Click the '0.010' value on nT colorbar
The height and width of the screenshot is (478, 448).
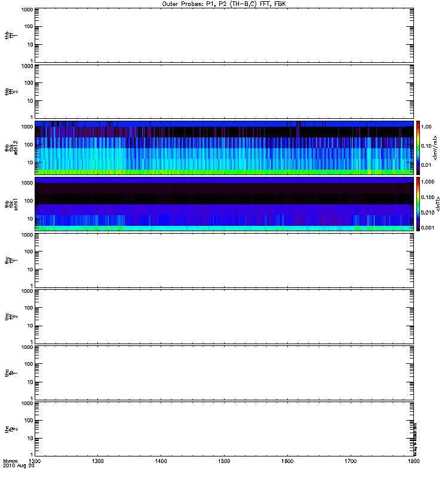click(x=428, y=213)
